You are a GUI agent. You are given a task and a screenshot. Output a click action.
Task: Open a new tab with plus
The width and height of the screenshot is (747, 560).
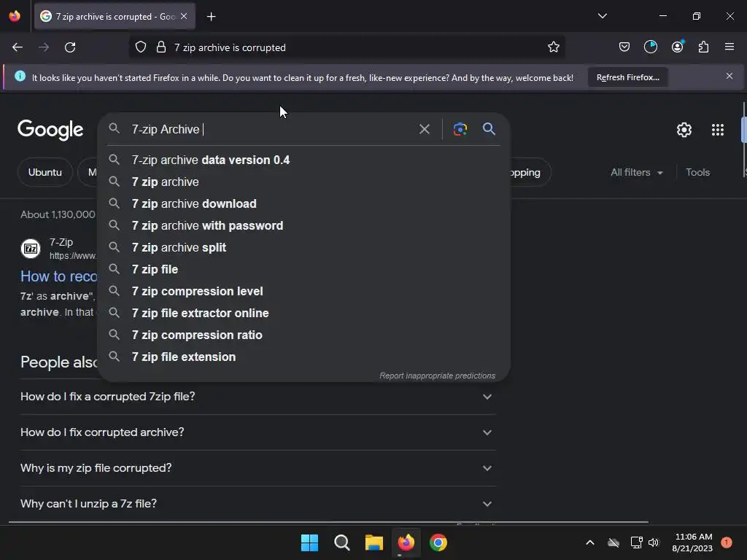coord(211,17)
